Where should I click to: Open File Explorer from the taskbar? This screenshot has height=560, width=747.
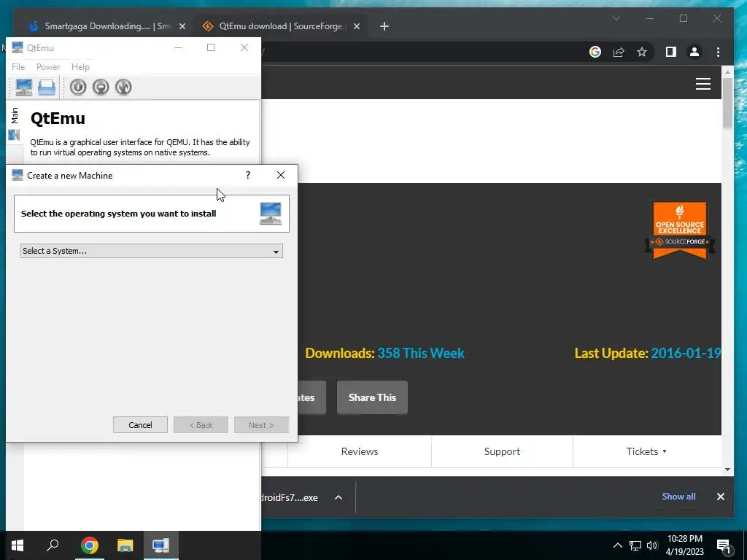point(125,545)
